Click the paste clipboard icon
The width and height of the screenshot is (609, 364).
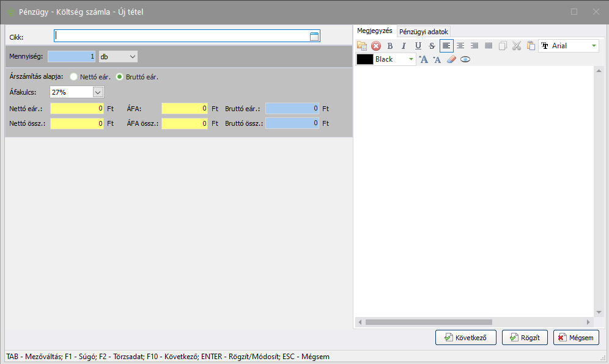[x=530, y=46]
